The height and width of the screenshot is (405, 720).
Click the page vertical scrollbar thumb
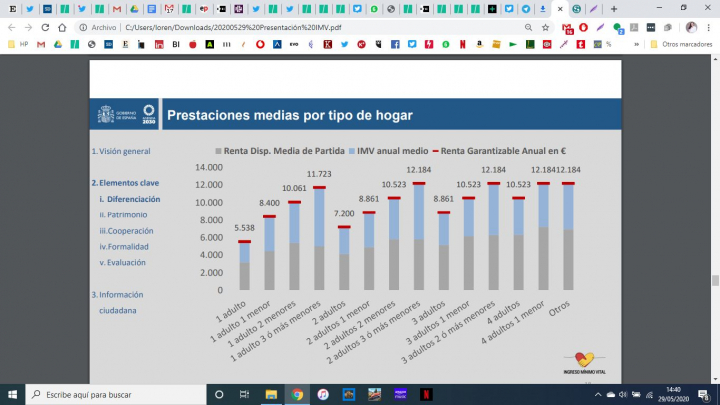click(x=715, y=281)
